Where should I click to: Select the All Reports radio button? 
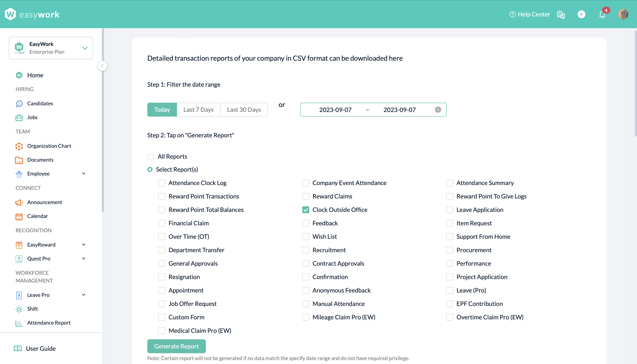coord(151,157)
